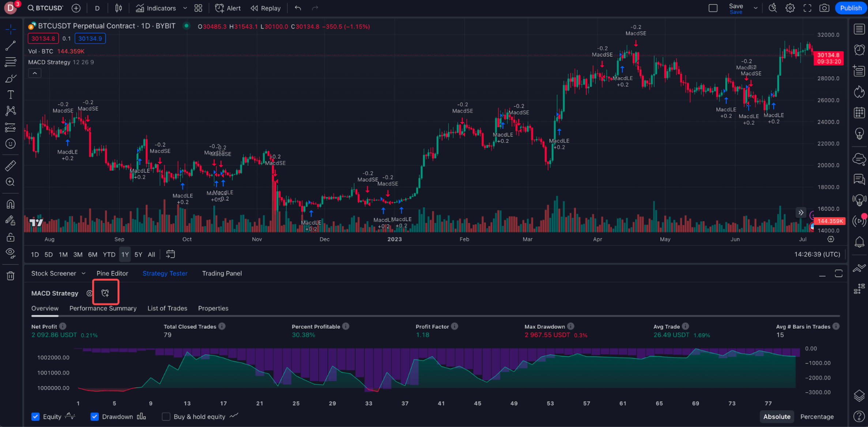The height and width of the screenshot is (427, 868).
Task: Enable Buy & hold equity checkbox
Action: pos(166,417)
